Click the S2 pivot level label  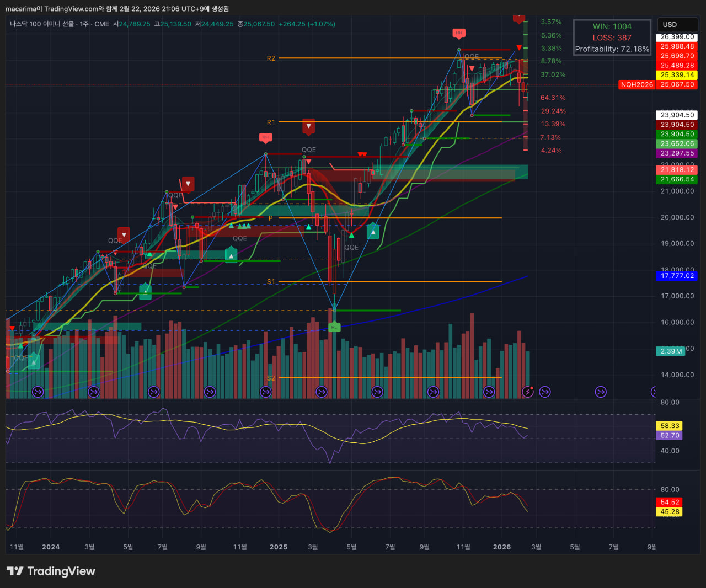pyautogui.click(x=271, y=378)
